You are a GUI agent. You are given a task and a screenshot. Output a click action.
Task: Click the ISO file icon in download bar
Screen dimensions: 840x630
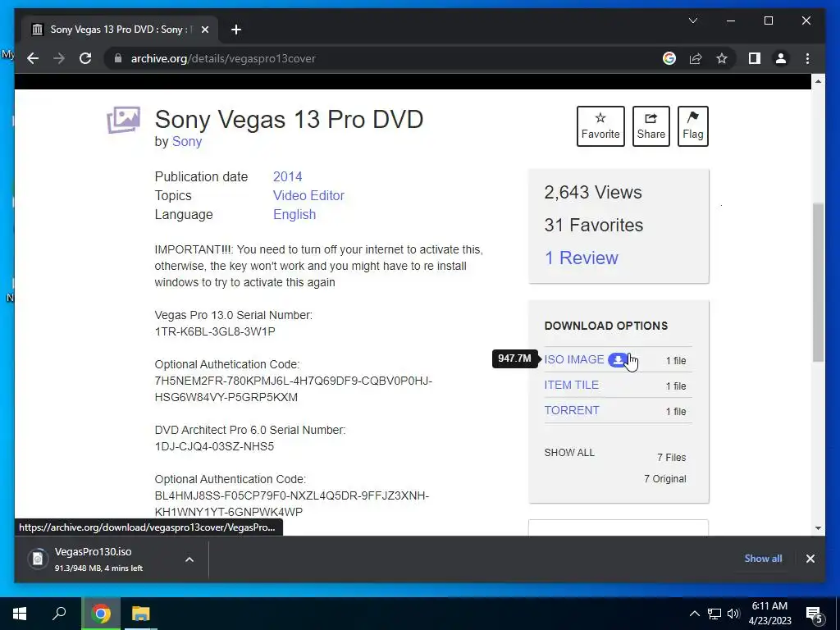(38, 559)
